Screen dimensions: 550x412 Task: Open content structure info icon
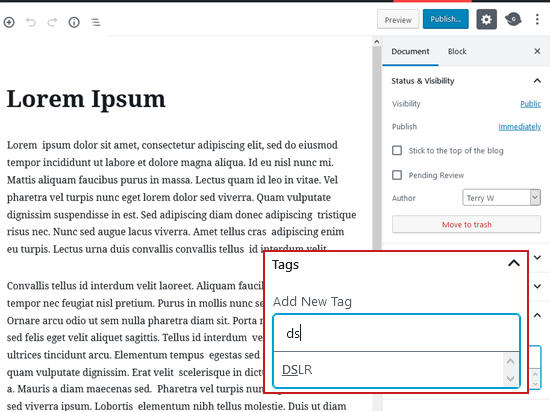(x=74, y=22)
